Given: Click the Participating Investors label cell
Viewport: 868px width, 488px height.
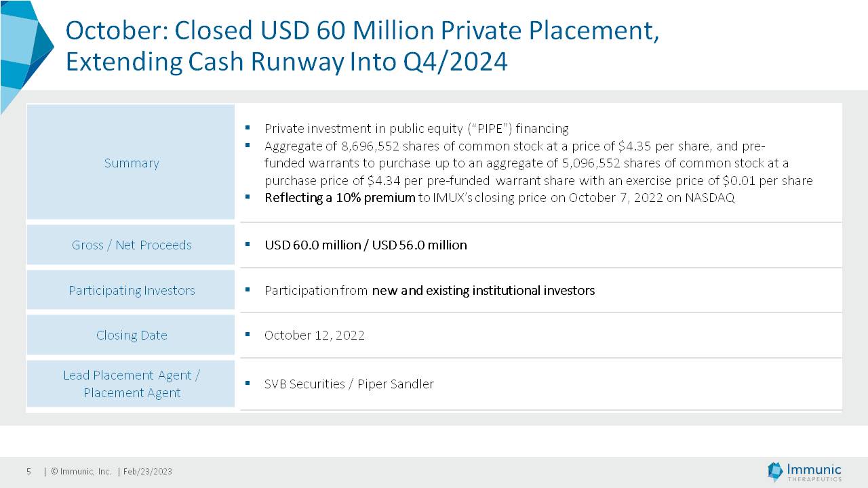Looking at the screenshot, I should coord(131,290).
